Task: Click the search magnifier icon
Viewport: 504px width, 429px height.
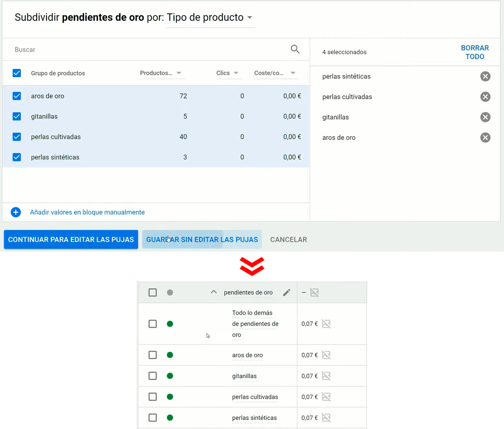Action: click(x=295, y=49)
